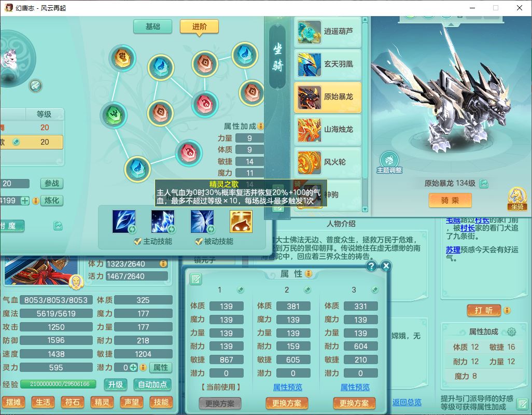Click the plus button beside 潜力

pos(133,367)
